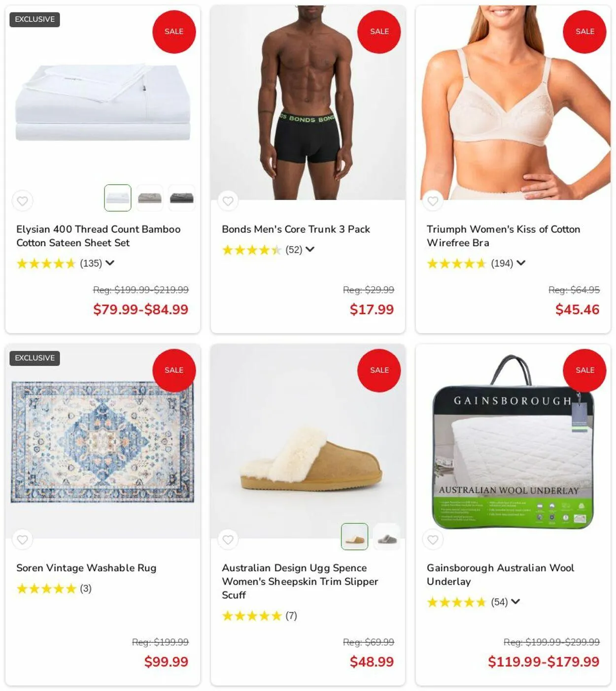The height and width of the screenshot is (691, 616).
Task: Open Soren Vintage Washable Rug product link
Action: point(86,568)
